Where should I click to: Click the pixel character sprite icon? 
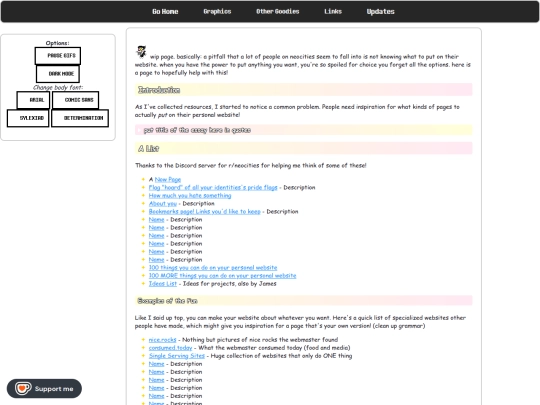coord(141,51)
